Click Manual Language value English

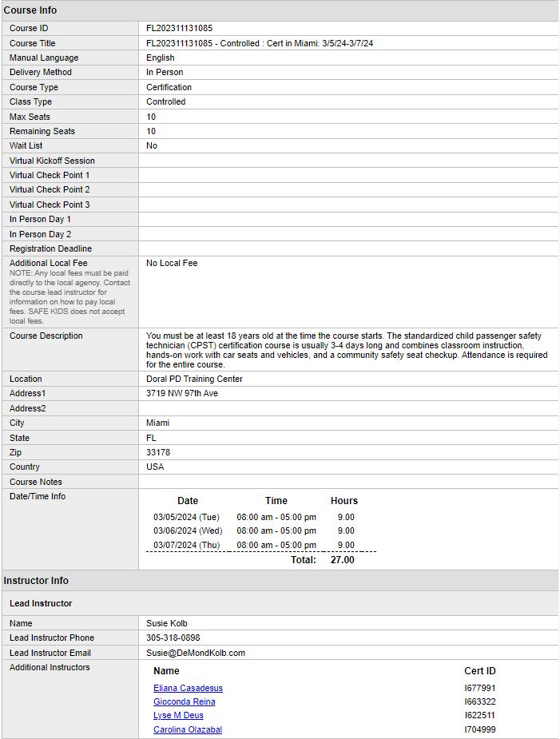point(161,58)
